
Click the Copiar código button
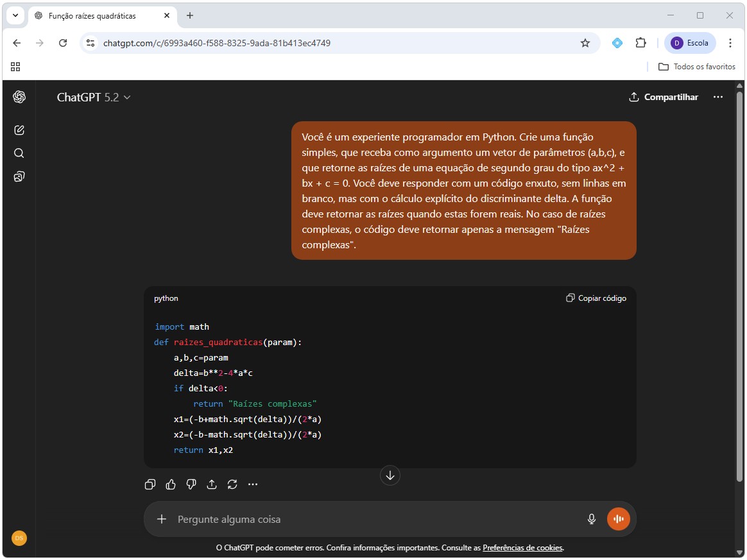[596, 298]
